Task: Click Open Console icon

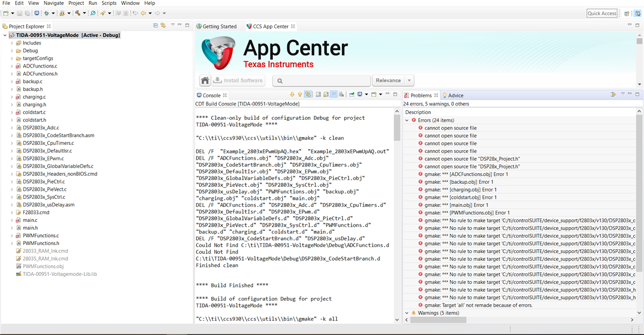Action: point(373,94)
